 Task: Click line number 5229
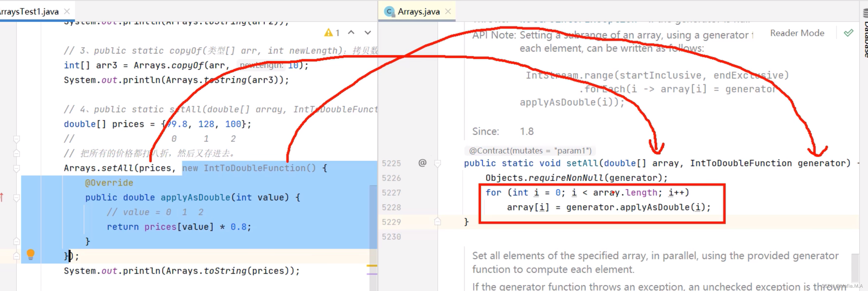391,222
